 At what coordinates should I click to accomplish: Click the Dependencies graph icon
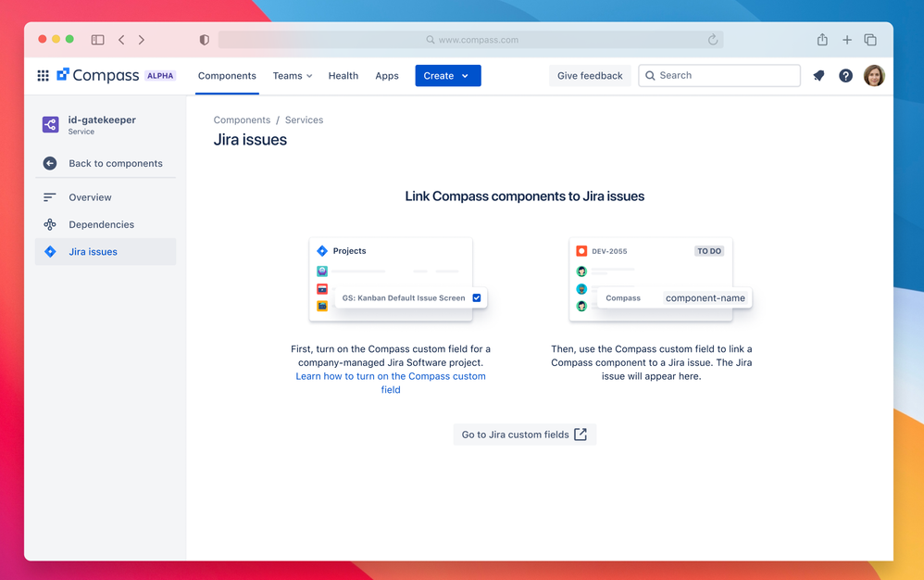click(x=50, y=224)
